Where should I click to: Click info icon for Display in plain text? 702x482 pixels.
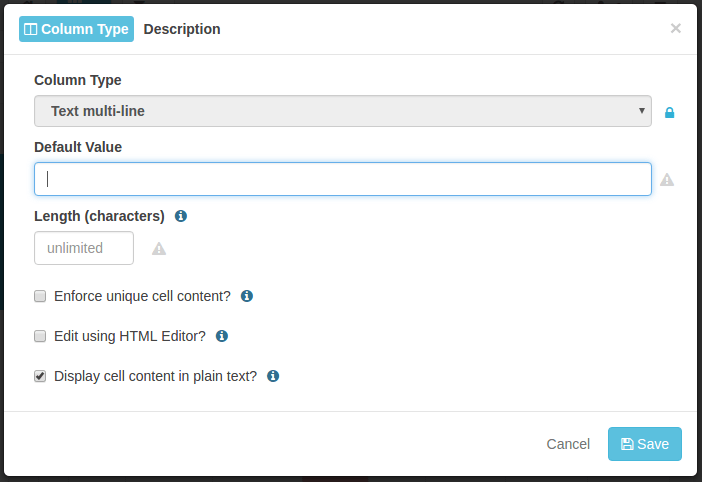pos(273,376)
